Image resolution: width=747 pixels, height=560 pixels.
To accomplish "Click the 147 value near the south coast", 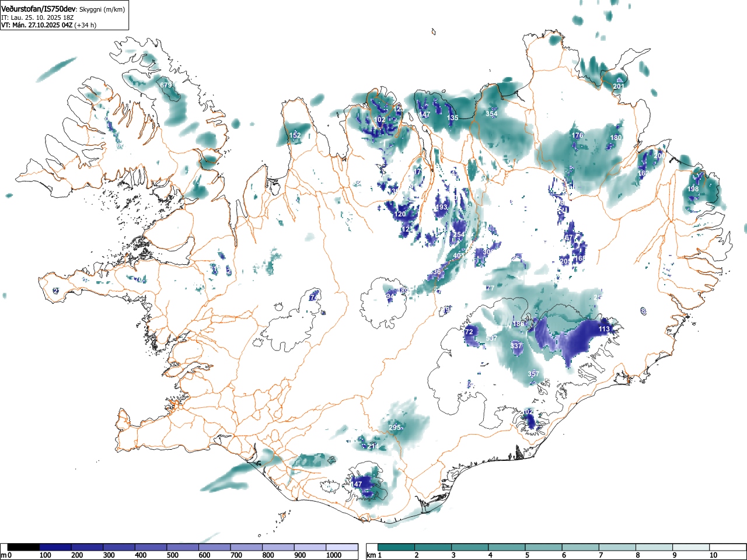I will pyautogui.click(x=357, y=484).
